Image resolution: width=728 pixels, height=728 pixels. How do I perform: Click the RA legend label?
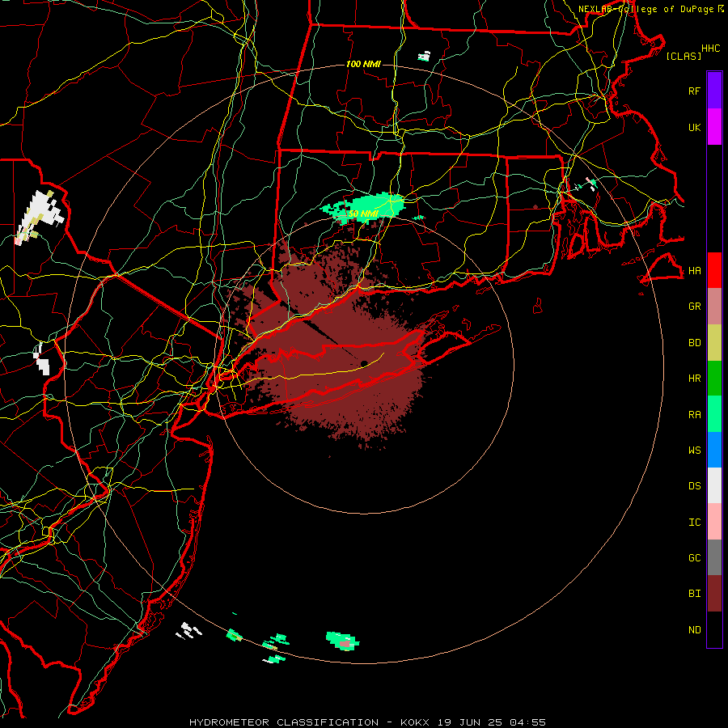pyautogui.click(x=694, y=414)
